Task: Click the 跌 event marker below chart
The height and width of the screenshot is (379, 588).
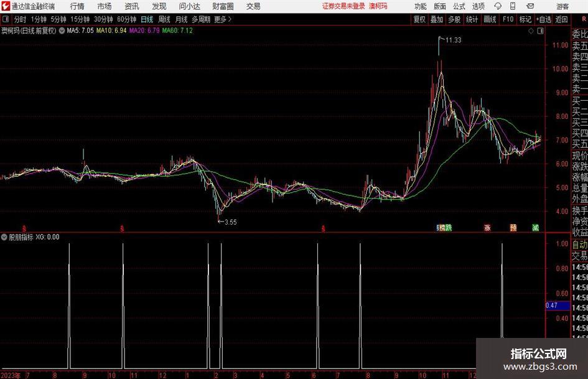Action: click(x=449, y=228)
